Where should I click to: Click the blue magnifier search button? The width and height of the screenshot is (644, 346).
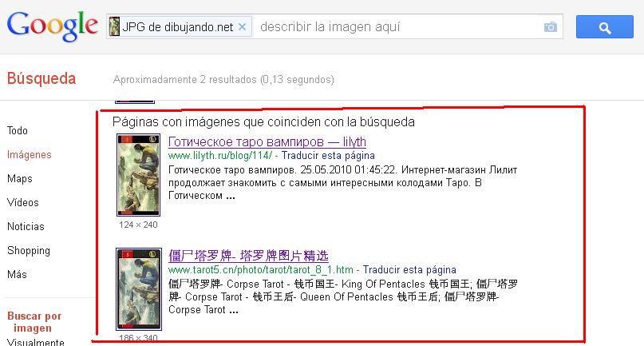tap(605, 27)
